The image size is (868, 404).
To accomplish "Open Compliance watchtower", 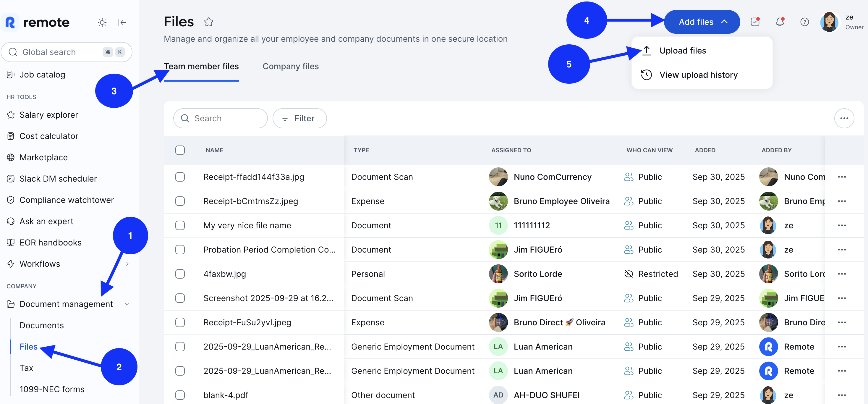I will coord(67,200).
